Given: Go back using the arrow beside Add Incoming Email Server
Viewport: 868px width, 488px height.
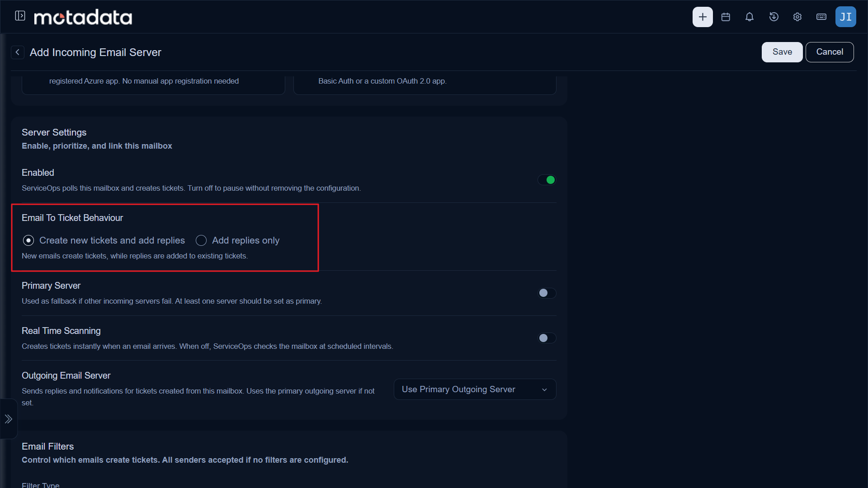Looking at the screenshot, I should [x=17, y=52].
